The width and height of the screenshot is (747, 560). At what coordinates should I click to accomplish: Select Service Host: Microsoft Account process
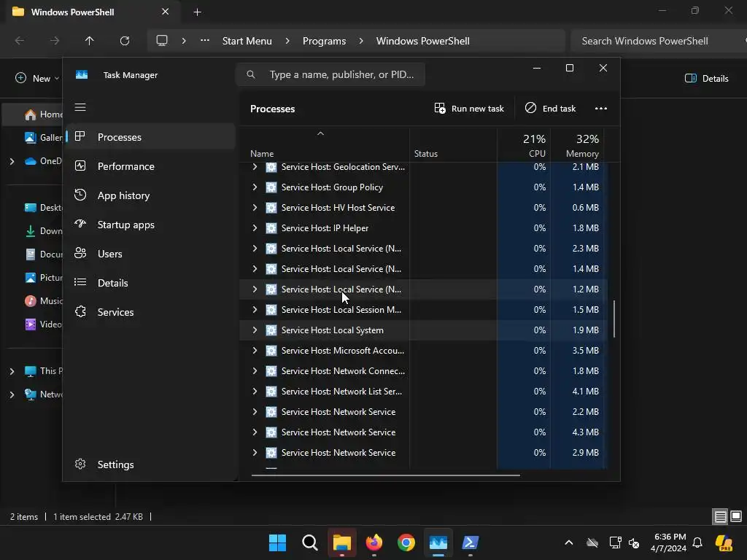tap(422, 351)
